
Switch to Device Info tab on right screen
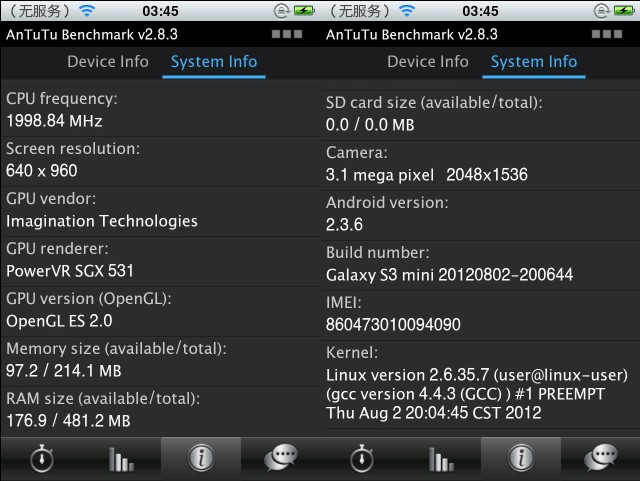point(428,62)
